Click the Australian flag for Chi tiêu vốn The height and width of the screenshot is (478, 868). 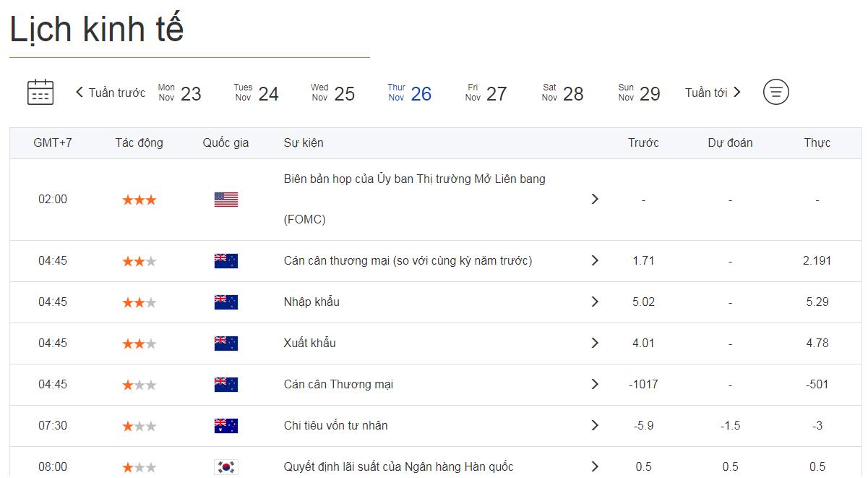(225, 426)
